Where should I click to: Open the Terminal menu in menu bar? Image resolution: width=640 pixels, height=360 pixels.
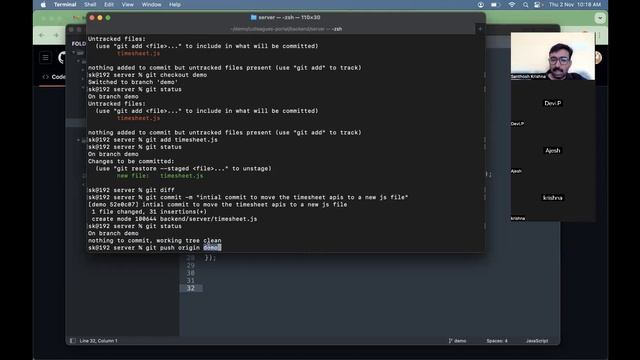coord(65,4)
